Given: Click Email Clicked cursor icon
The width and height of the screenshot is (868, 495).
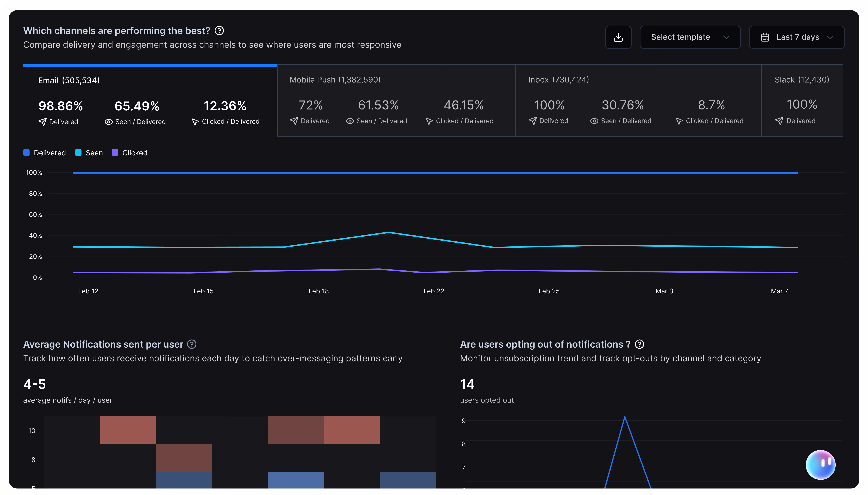Looking at the screenshot, I should tap(195, 122).
